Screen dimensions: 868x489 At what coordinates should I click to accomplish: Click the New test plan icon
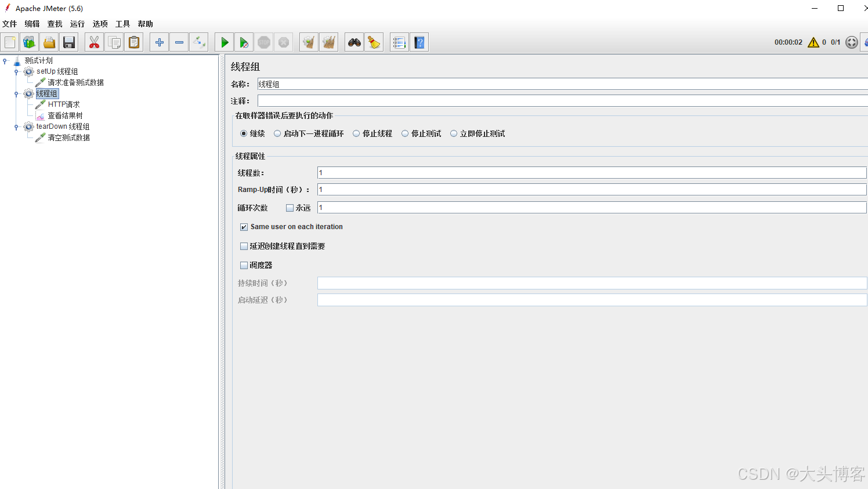pyautogui.click(x=10, y=42)
